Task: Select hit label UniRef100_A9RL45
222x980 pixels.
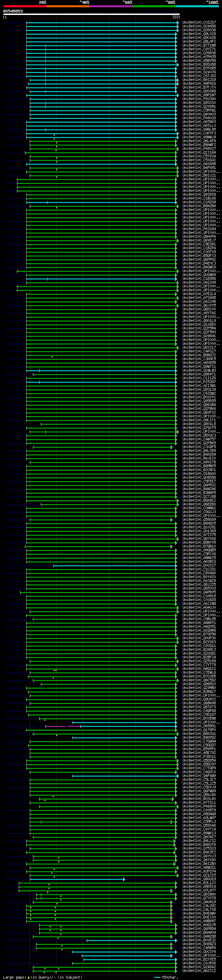Action: coord(199,129)
